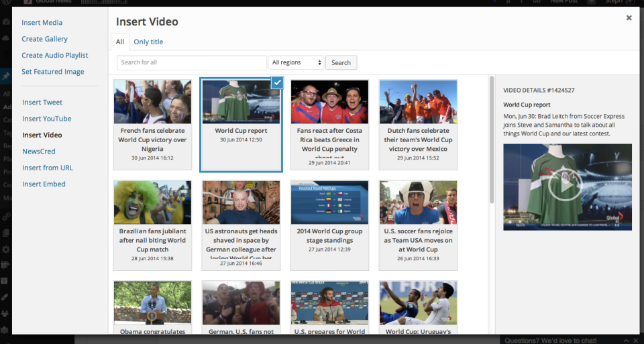Select Create Audio Playlist option
Image resolution: width=644 pixels, height=344 pixels.
click(54, 55)
